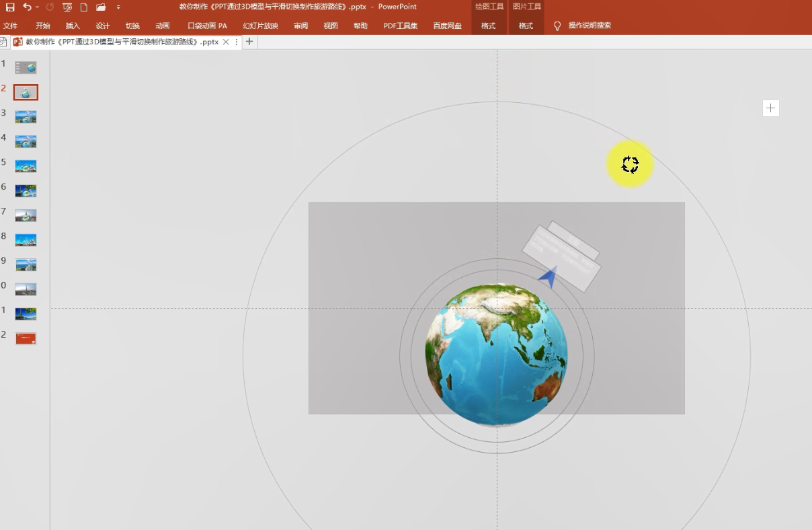Open the 动画 ribbon tab
This screenshot has height=530, width=812.
point(162,26)
